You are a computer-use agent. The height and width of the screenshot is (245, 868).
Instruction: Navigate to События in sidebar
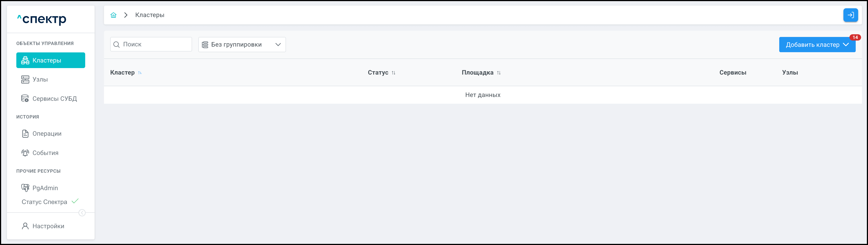point(45,153)
